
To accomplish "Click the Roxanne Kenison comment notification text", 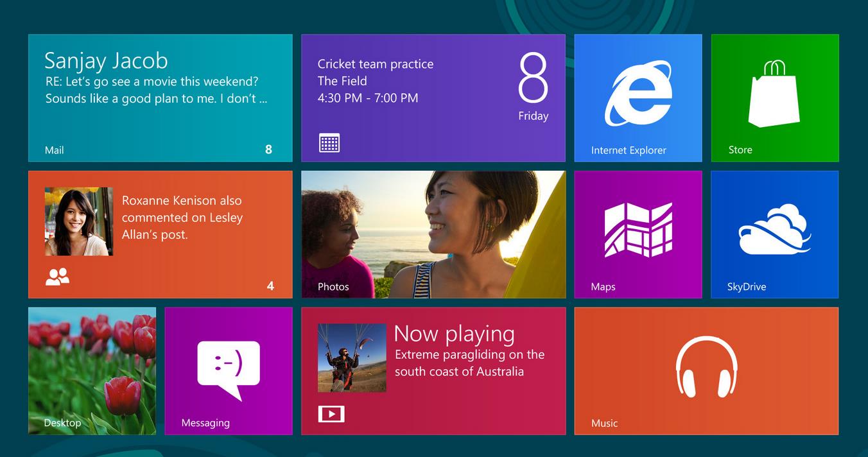I will coord(182,218).
